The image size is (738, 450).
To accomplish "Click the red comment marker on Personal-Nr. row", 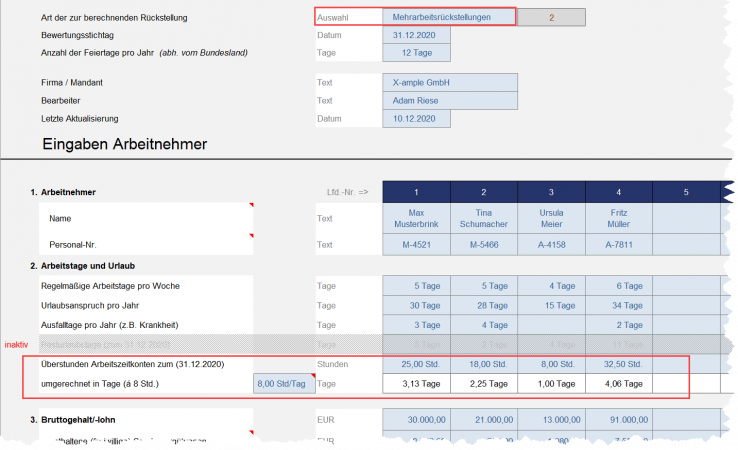I will 250,236.
